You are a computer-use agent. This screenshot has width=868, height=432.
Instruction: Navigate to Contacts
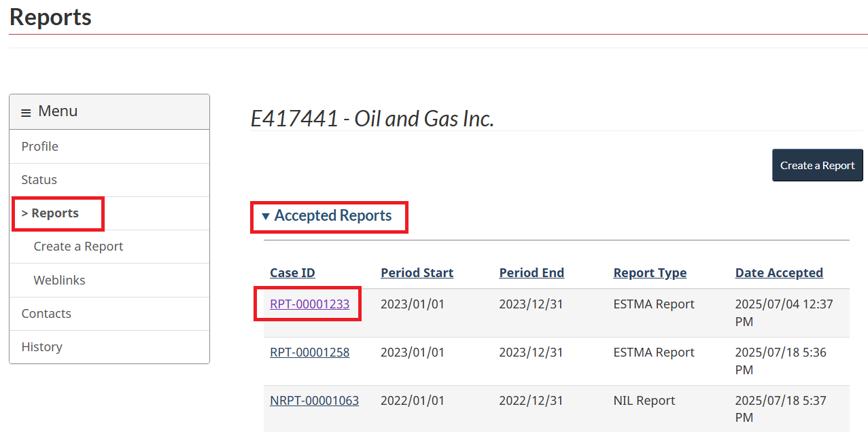pyautogui.click(x=46, y=313)
